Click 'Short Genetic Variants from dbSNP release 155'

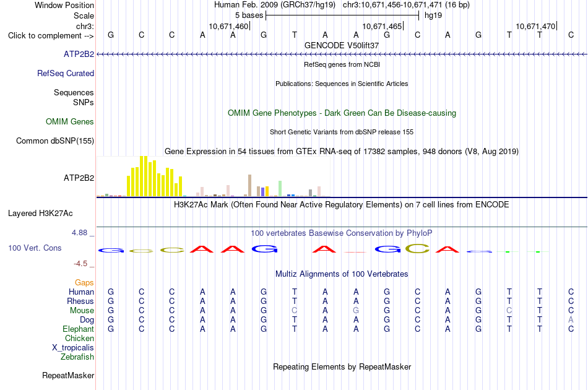[x=342, y=132]
